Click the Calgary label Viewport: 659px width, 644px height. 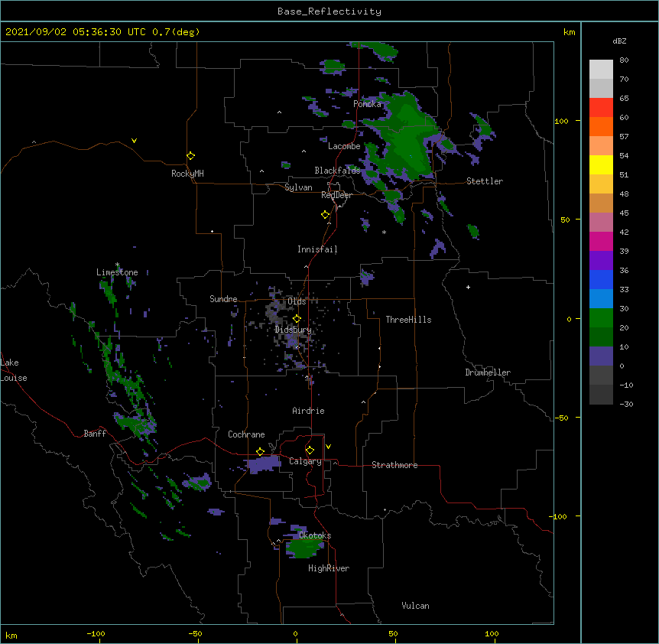pyautogui.click(x=305, y=461)
